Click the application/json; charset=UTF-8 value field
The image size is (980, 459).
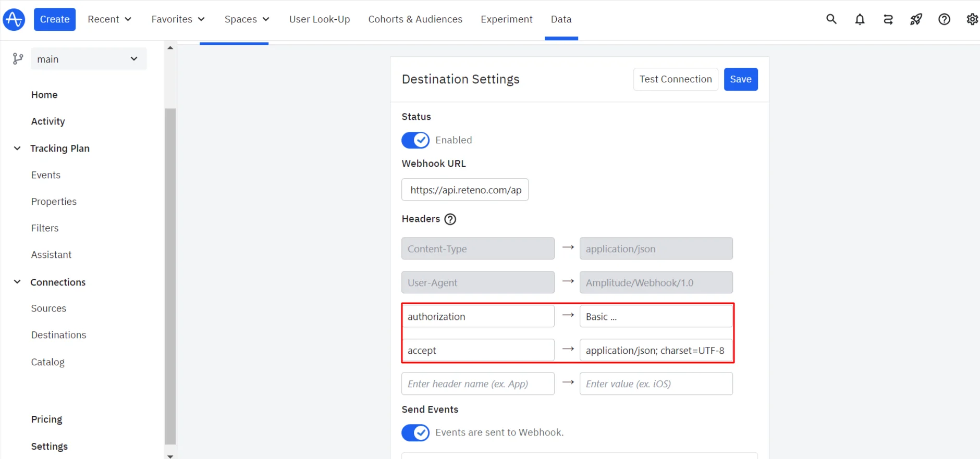pyautogui.click(x=656, y=350)
